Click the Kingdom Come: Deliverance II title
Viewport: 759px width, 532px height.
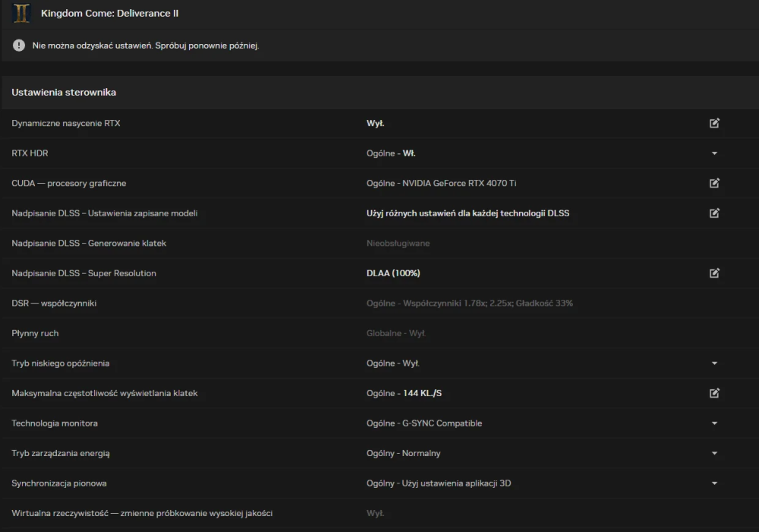tap(110, 13)
